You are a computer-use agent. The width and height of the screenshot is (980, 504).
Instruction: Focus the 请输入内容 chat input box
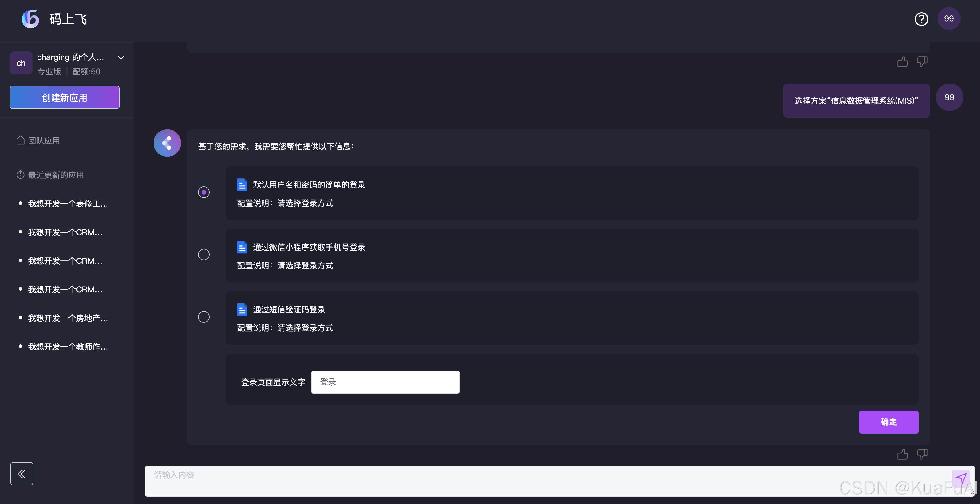[533, 481]
